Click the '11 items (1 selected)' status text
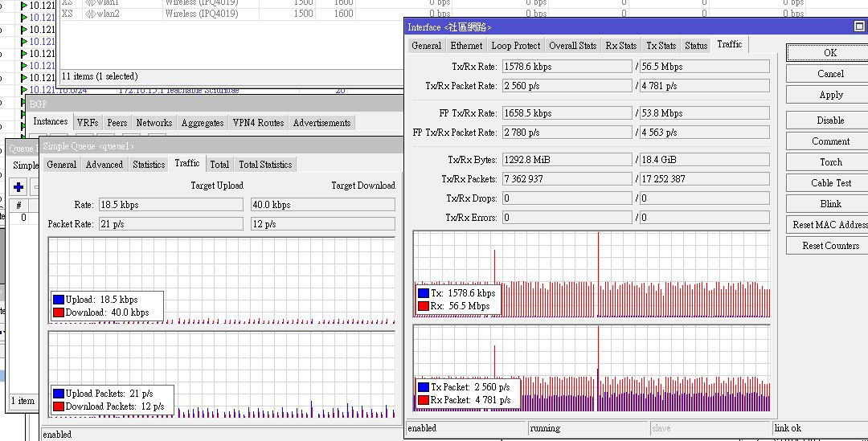This screenshot has height=441, width=868. tap(100, 76)
